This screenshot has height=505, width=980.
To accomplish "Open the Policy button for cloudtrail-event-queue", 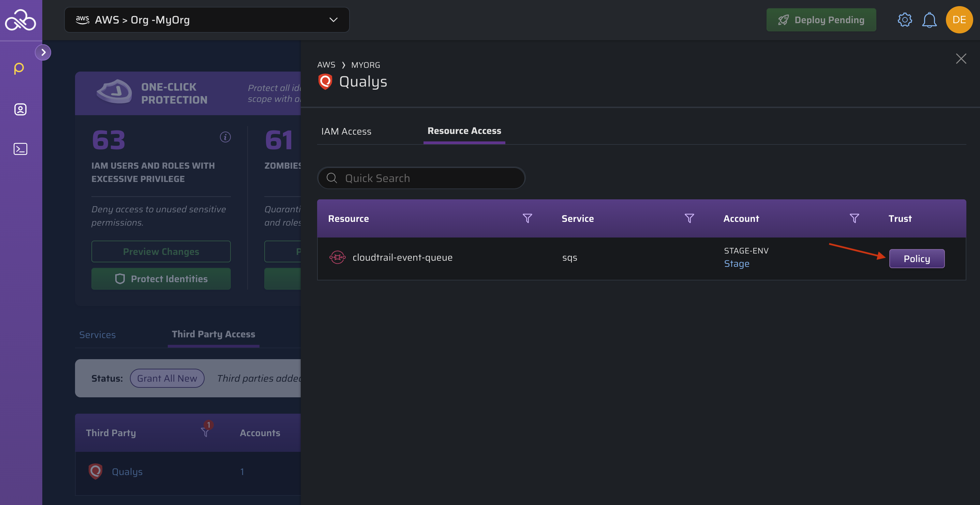I will (x=917, y=259).
